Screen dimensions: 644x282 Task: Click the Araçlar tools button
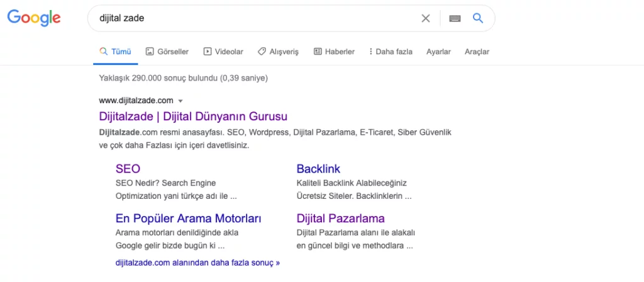point(477,52)
